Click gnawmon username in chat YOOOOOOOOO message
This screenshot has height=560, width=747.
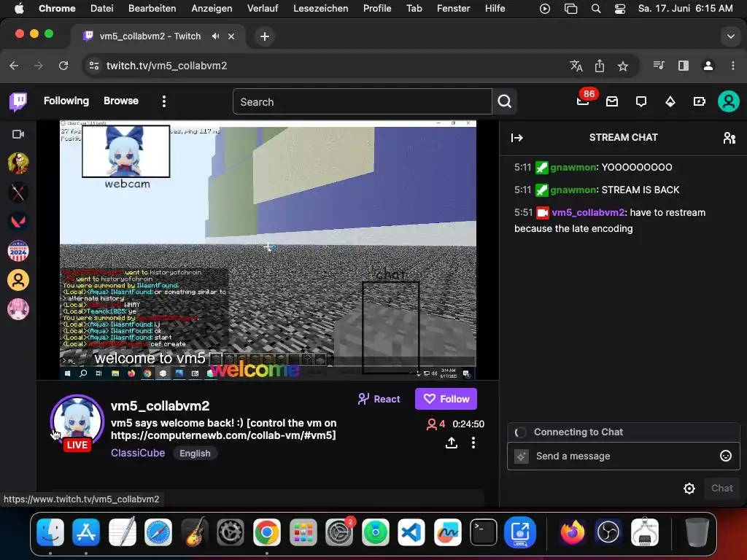point(573,167)
